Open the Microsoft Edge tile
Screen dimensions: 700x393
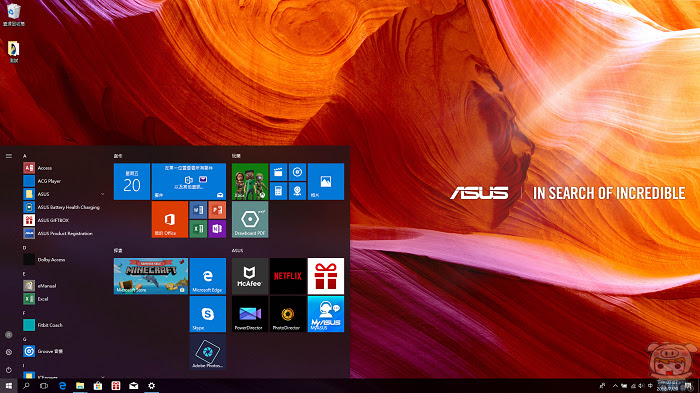coord(208,276)
